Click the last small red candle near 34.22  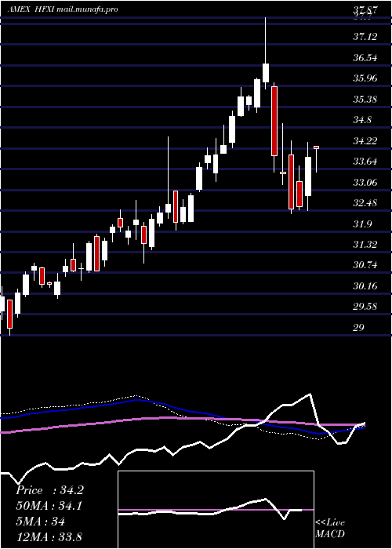[x=317, y=147]
